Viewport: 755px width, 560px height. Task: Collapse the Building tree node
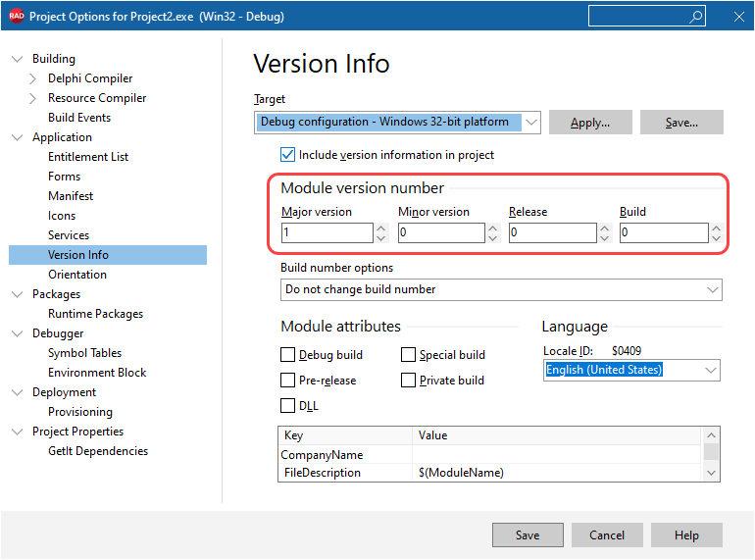18,59
